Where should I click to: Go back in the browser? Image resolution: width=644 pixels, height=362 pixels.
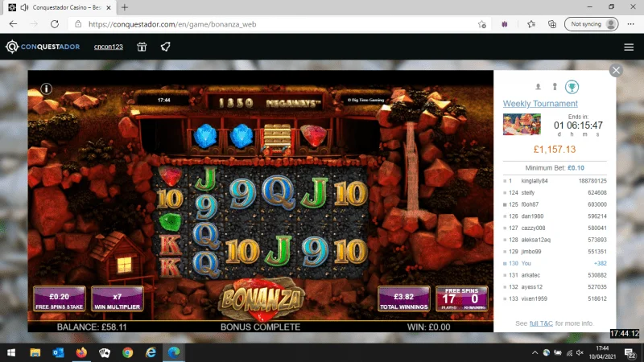(x=13, y=24)
